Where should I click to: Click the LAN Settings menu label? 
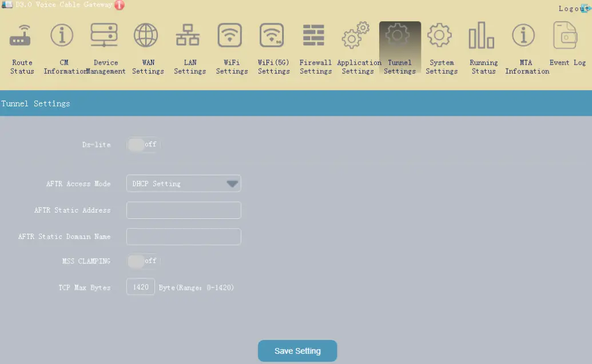click(x=190, y=67)
